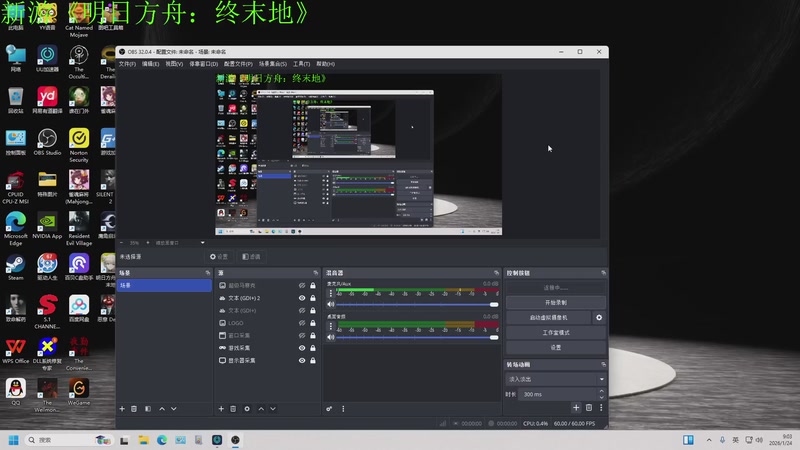
Task: Open the 工具(T) menu
Action: 302,64
